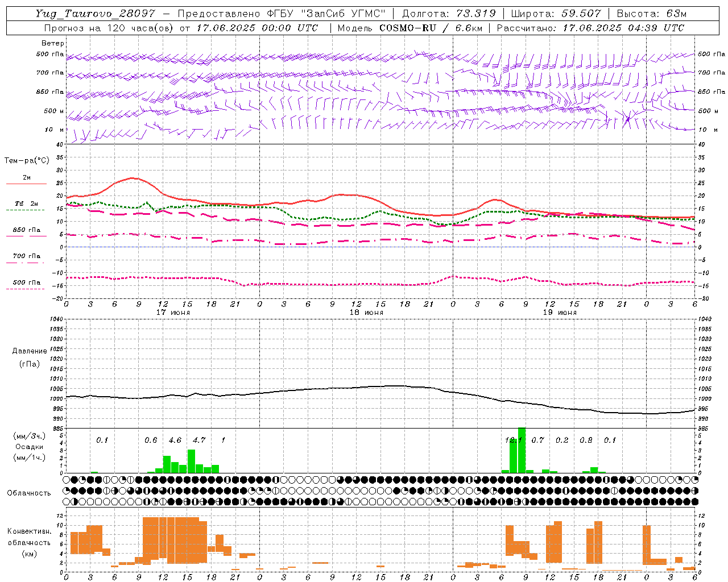The width and height of the screenshot is (728, 582).
Task: Click the Осадки section label
Action: (x=29, y=447)
